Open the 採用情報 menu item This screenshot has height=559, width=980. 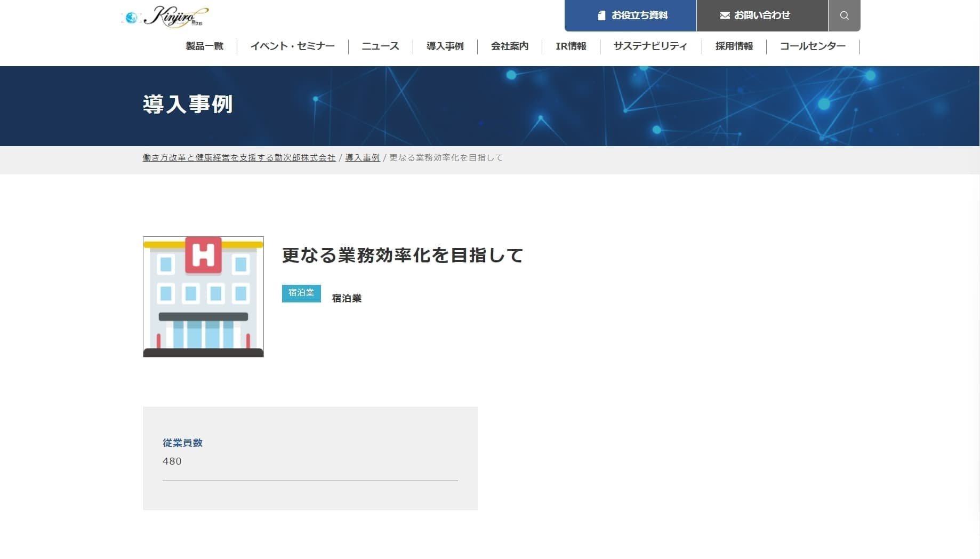tap(734, 46)
